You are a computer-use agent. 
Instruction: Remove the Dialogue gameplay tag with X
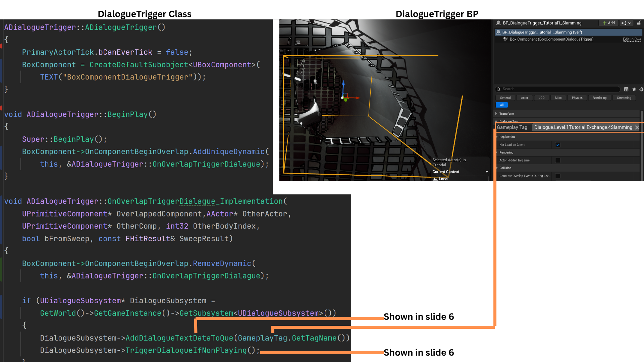click(x=637, y=128)
